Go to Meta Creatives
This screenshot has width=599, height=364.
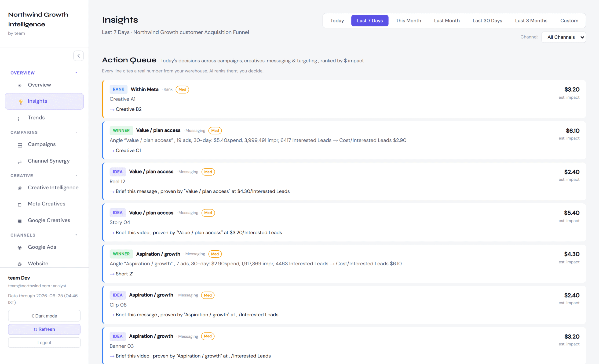pyautogui.click(x=44, y=204)
